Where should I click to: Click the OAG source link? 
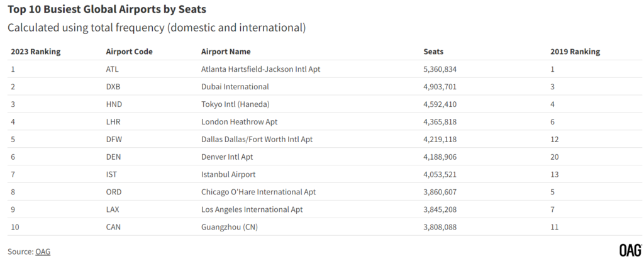point(43,252)
